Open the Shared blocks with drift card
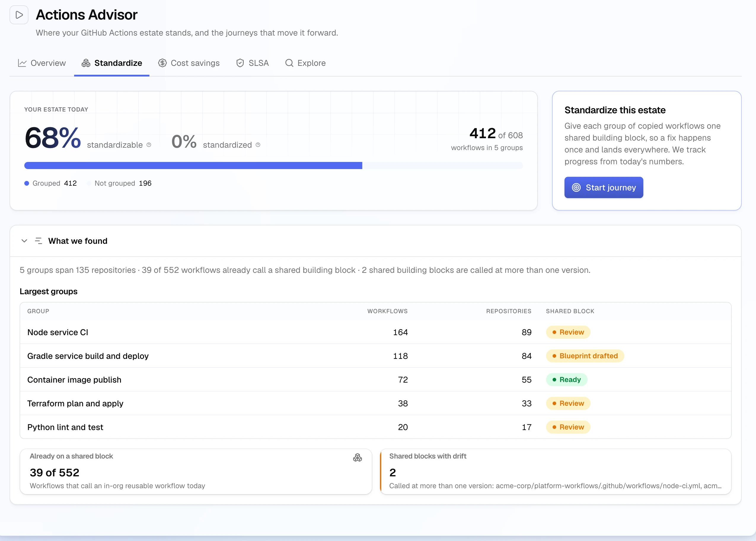 pyautogui.click(x=556, y=471)
